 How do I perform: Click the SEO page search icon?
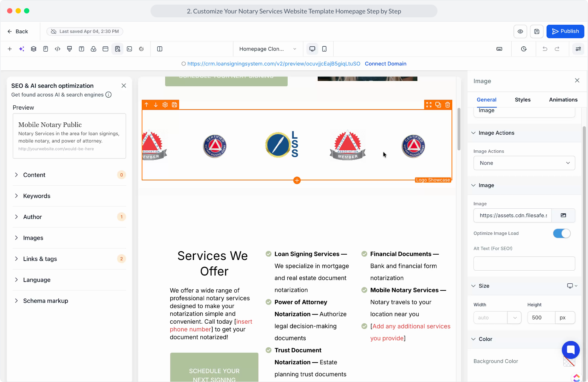pyautogui.click(x=117, y=49)
